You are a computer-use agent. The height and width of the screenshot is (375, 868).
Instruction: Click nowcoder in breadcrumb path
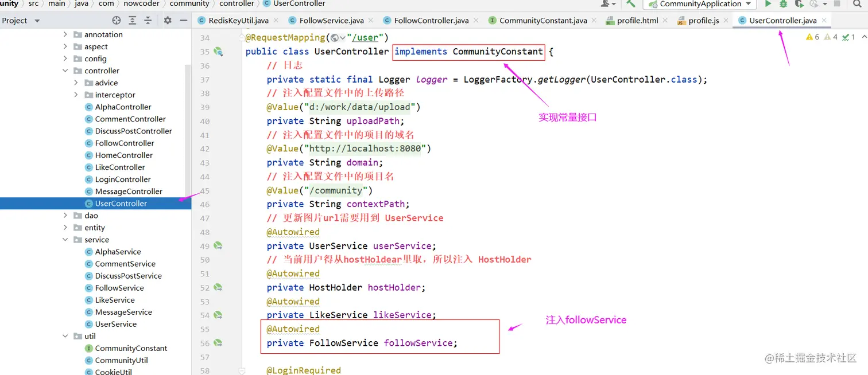click(141, 3)
